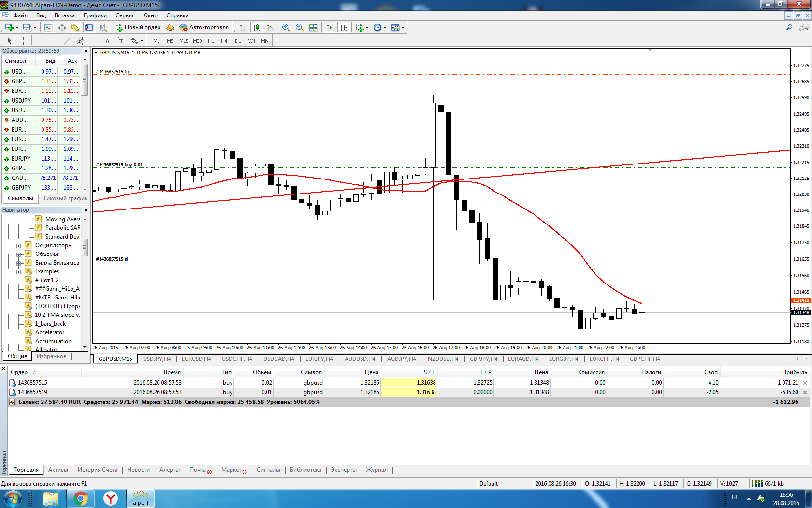Toggle the Авто-торговля button
The image size is (812, 508).
point(204,28)
